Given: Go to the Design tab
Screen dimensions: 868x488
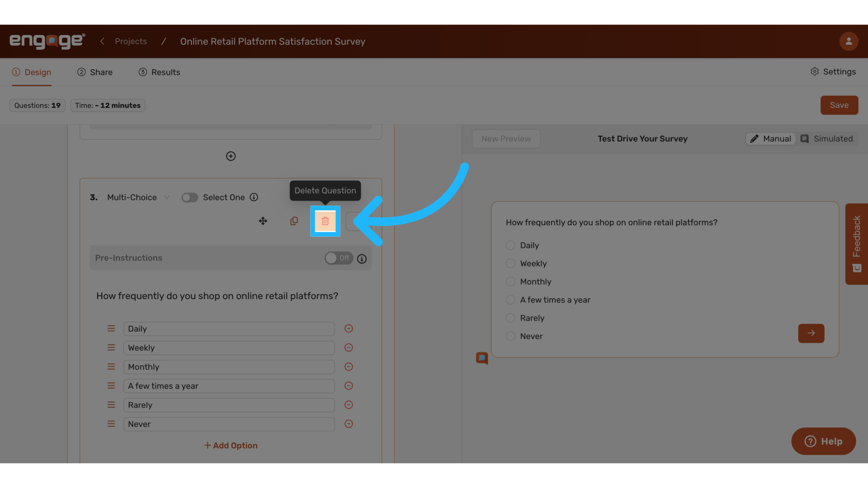Looking at the screenshot, I should [x=32, y=72].
